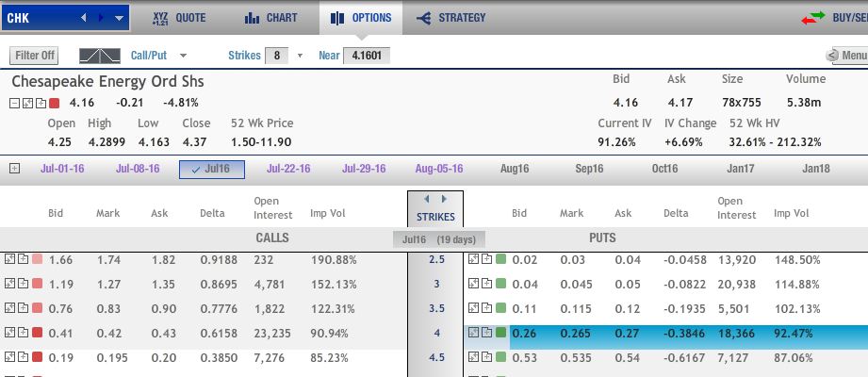Click plus icon for call with bid 0.19
The height and width of the screenshot is (377, 868).
point(23,357)
